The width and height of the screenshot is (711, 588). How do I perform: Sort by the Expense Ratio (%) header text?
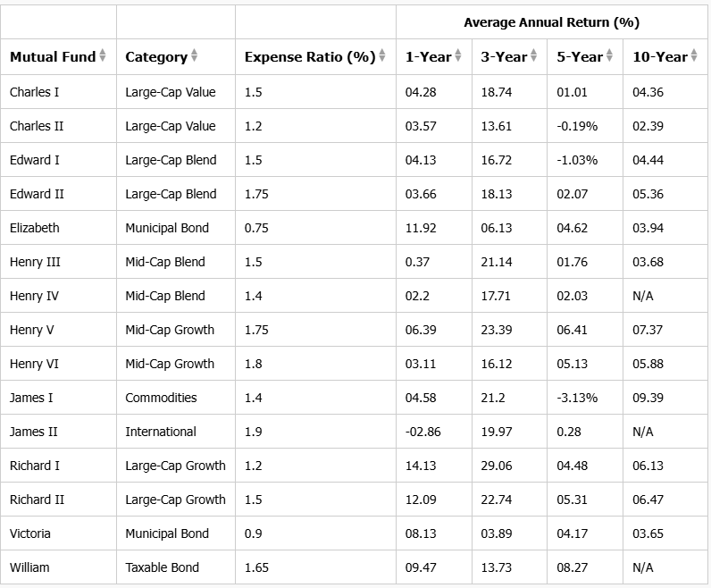pyautogui.click(x=309, y=57)
